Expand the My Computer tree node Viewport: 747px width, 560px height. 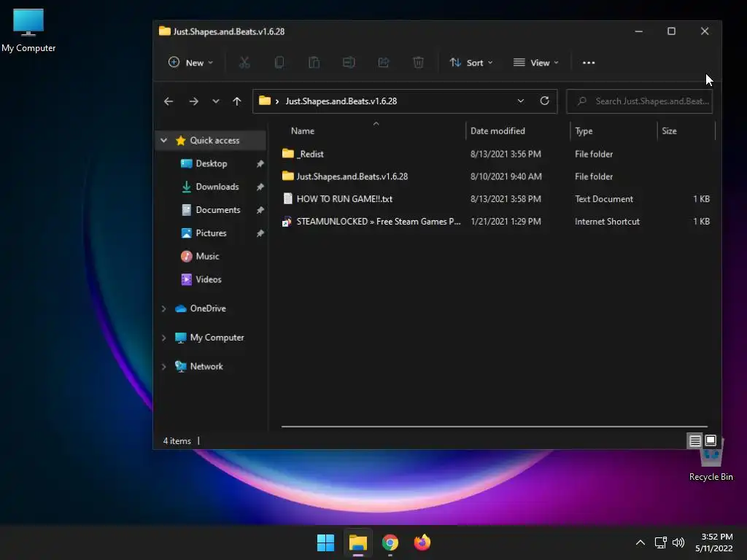coord(164,338)
